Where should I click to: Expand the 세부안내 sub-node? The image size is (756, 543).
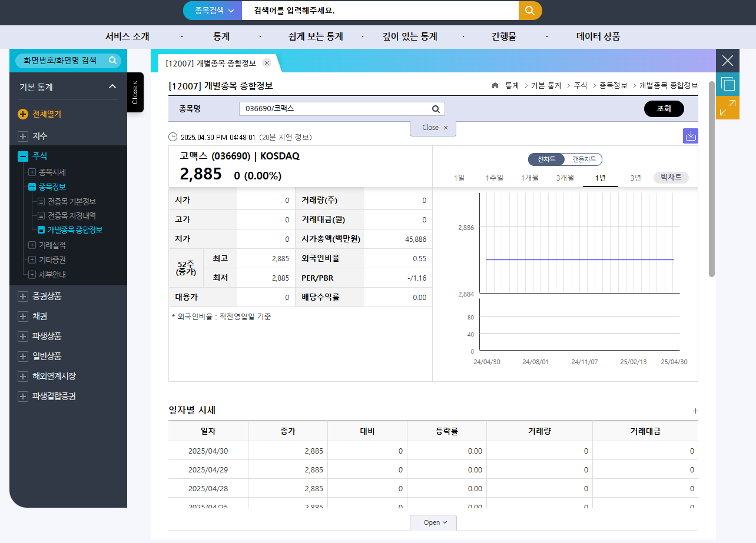[32, 275]
